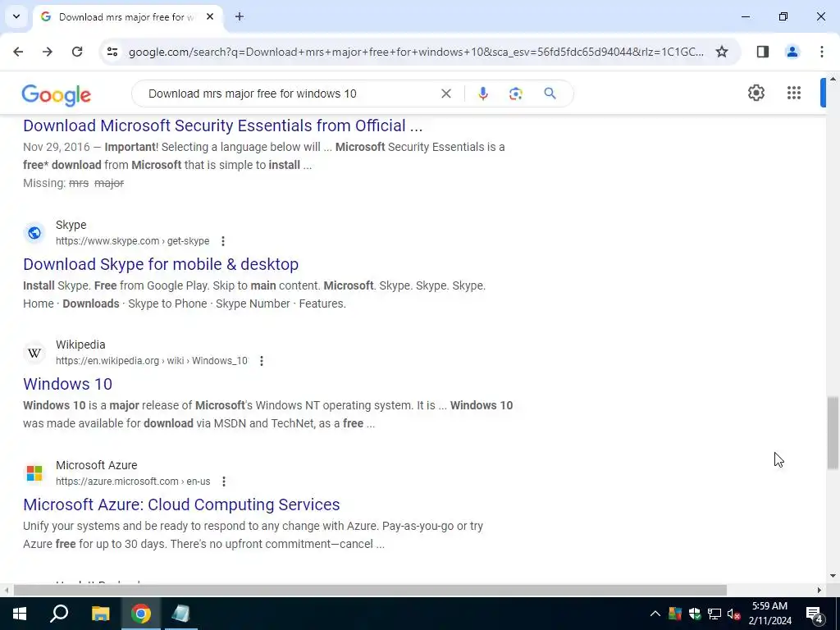Open Chrome side panel
This screenshot has height=630, width=840.
[763, 52]
